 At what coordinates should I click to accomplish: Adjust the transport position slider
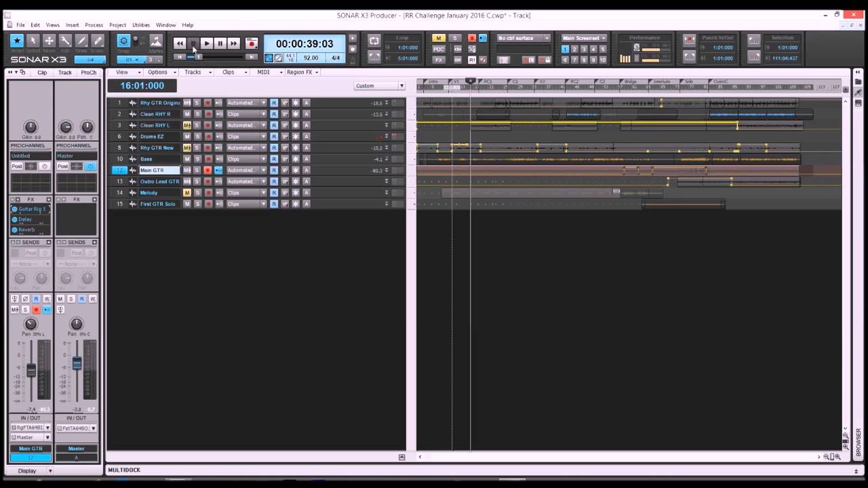coord(198,57)
